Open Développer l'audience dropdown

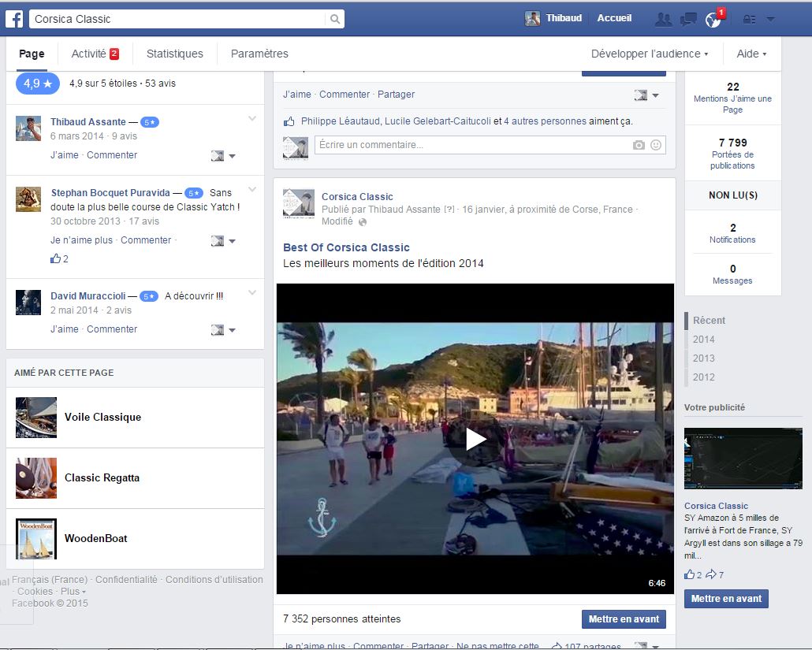point(650,54)
